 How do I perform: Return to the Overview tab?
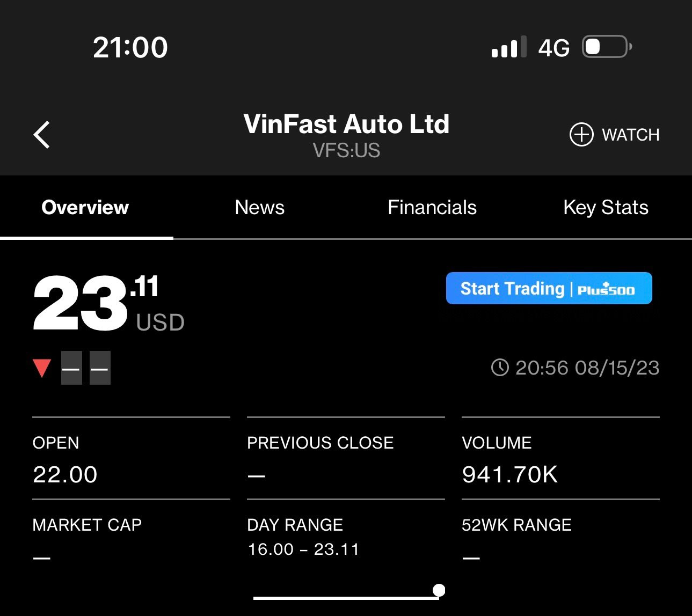[85, 207]
